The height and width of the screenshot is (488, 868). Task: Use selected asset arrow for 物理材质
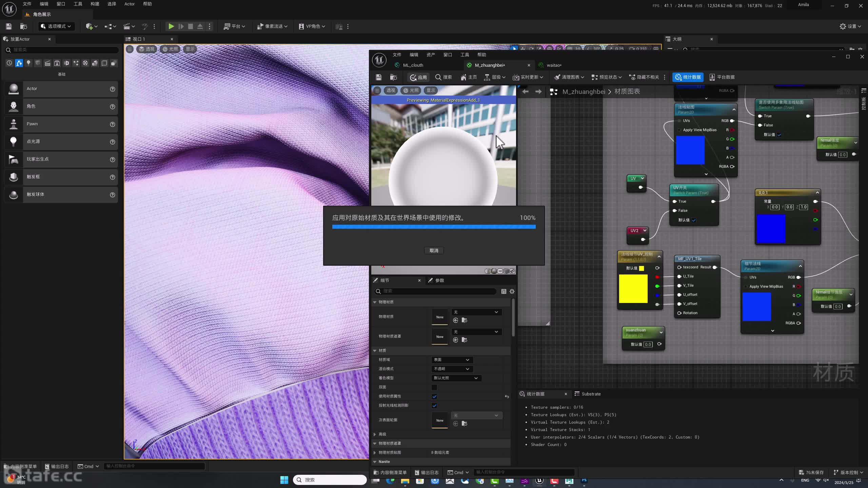(456, 321)
